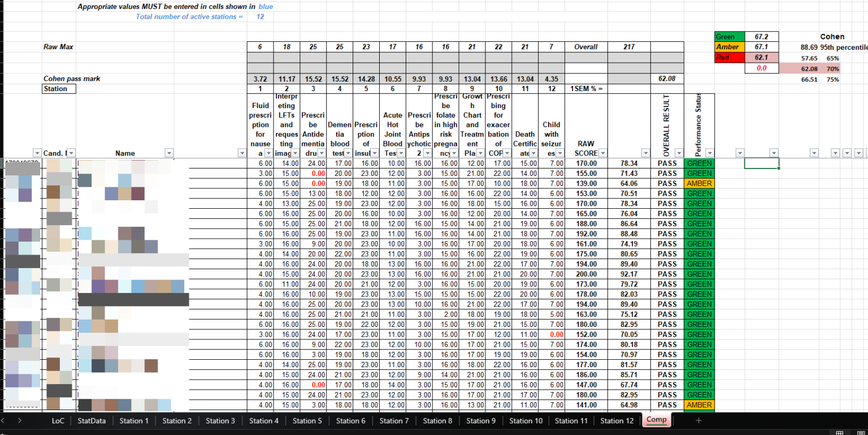Open the Dementia blood test column filter
The width and height of the screenshot is (868, 435).
coord(347,153)
